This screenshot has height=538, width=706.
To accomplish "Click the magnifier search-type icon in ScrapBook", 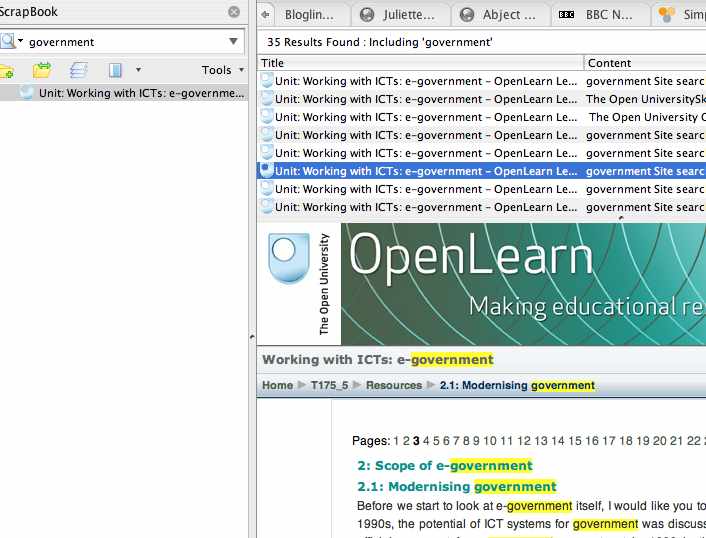I will tap(8, 41).
